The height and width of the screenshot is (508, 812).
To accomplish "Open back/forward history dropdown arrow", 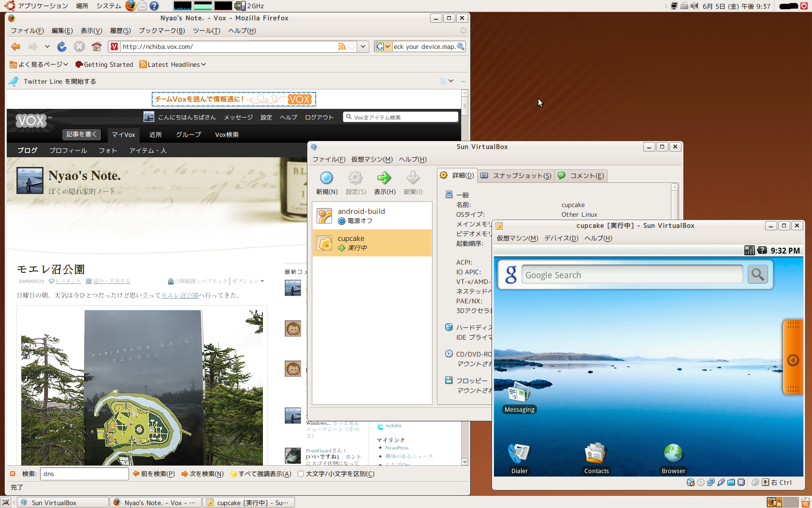I will click(x=47, y=46).
